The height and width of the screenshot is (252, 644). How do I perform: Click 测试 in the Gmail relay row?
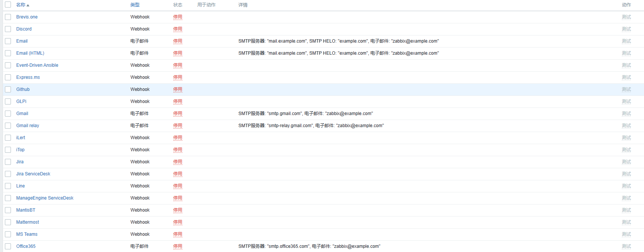click(626, 126)
